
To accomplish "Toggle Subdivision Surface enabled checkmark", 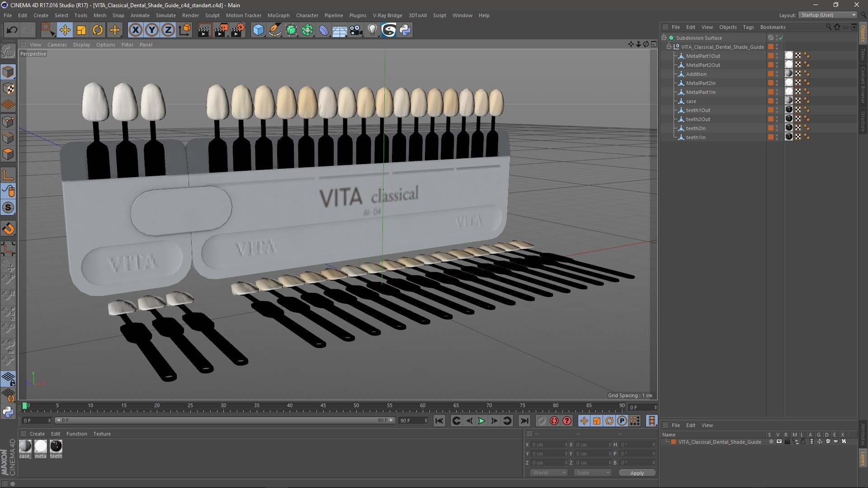I will point(781,38).
